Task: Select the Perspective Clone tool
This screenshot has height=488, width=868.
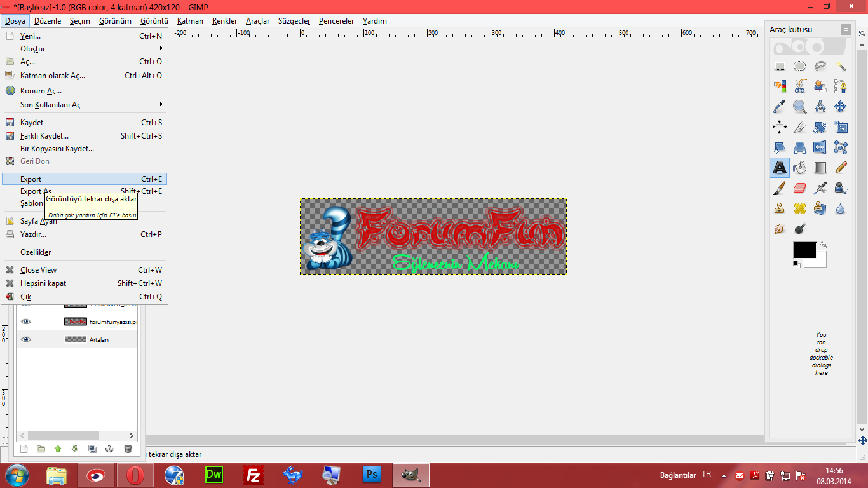Action: click(820, 208)
